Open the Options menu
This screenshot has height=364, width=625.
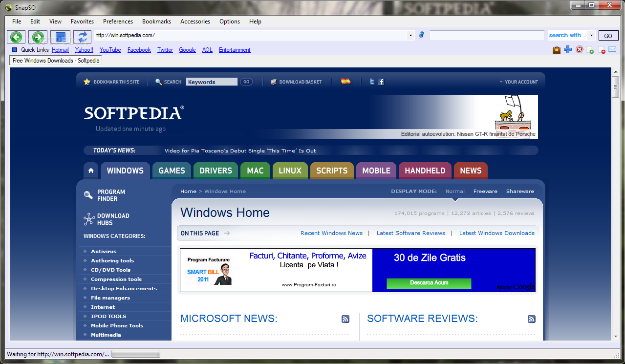(230, 21)
